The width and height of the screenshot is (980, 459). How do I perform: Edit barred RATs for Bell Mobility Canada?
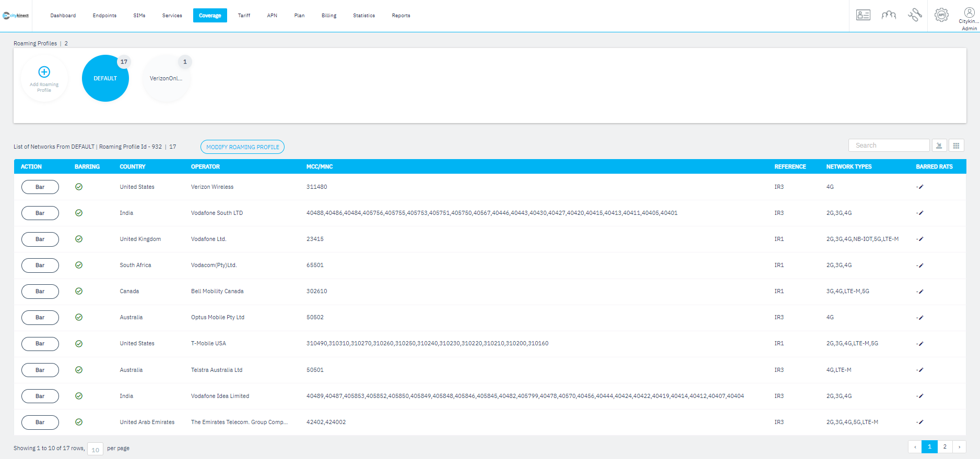[920, 292]
